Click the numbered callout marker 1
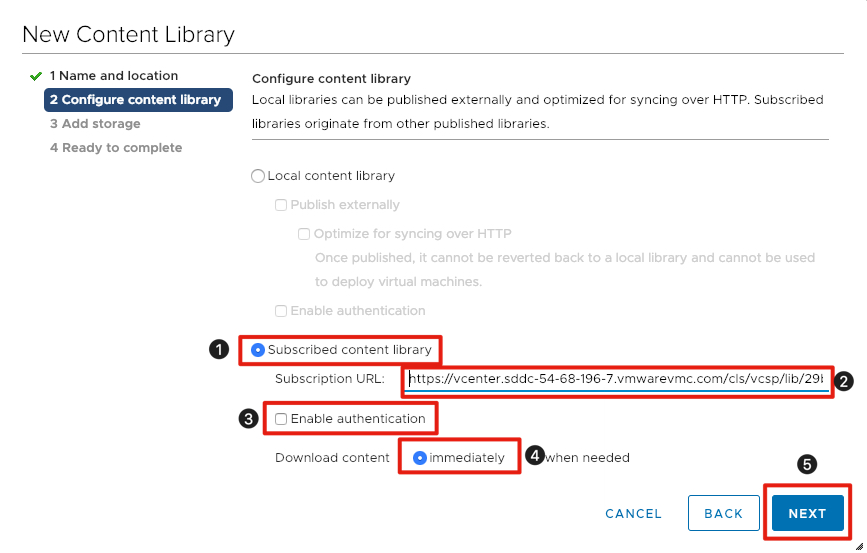 [218, 350]
